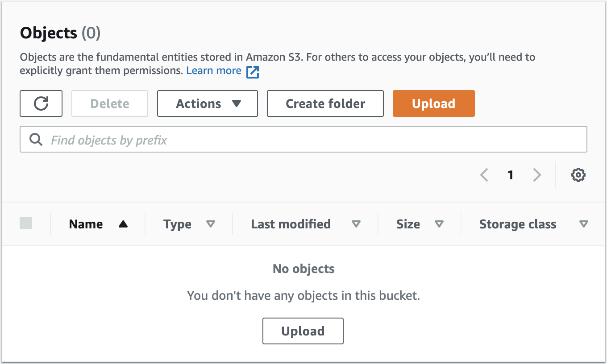Open the table preferences gear icon

pos(578,175)
